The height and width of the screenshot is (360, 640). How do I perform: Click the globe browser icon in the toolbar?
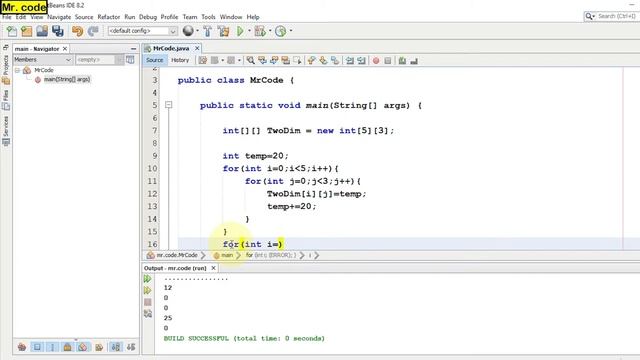188,31
